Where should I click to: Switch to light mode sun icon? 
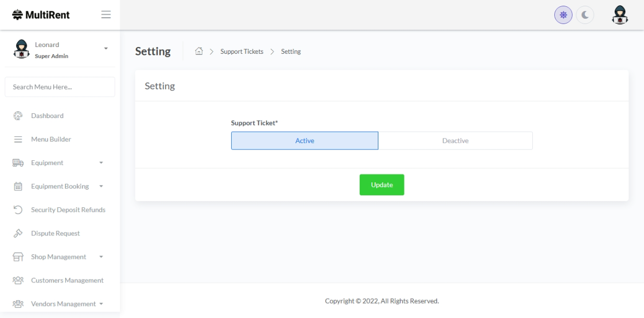[564, 15]
